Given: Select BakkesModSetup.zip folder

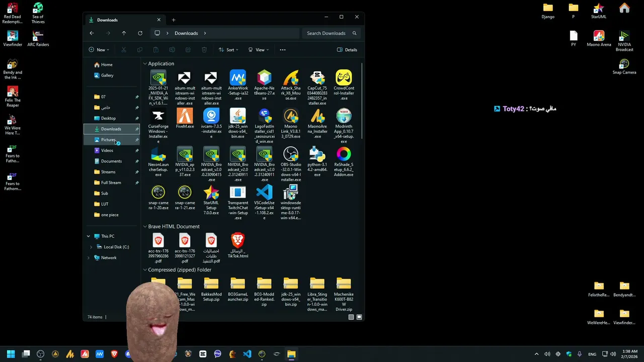Looking at the screenshot, I should pyautogui.click(x=211, y=290).
